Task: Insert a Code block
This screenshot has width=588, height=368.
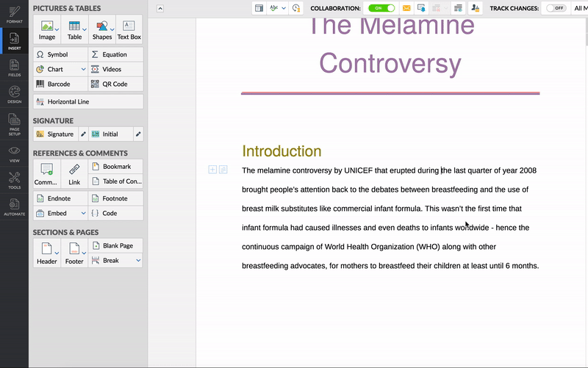Action: 115,213
